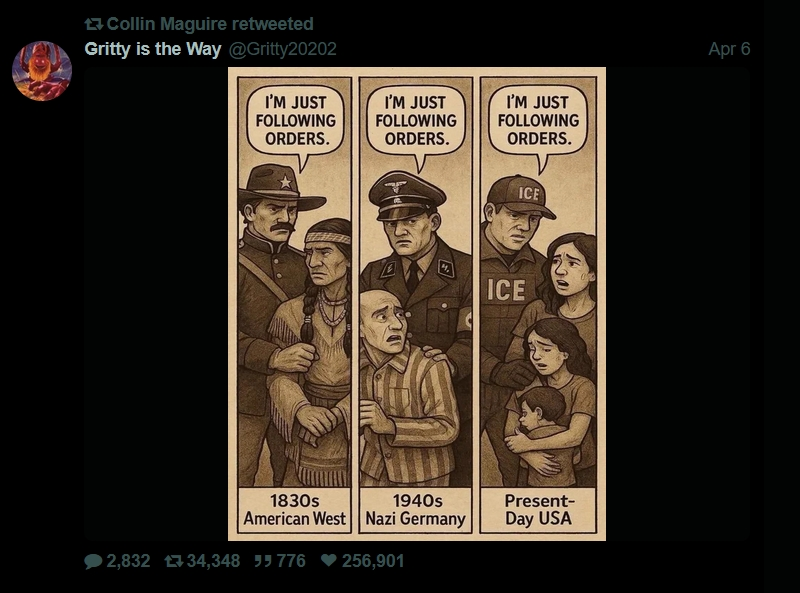
Task: Enlarge the "1830s American West" cartoon panel
Action: tap(295, 305)
